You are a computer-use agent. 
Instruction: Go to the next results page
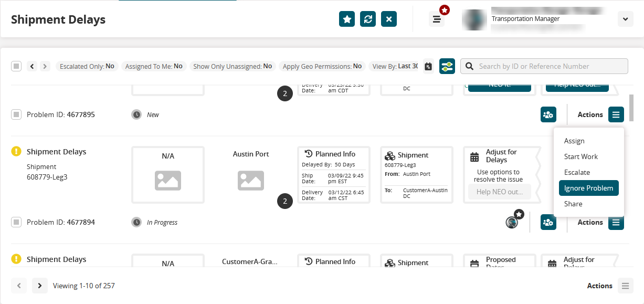click(40, 286)
